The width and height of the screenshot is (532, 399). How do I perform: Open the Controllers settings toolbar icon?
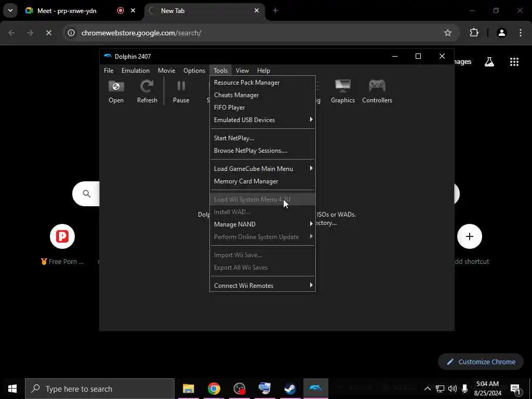pyautogui.click(x=377, y=91)
